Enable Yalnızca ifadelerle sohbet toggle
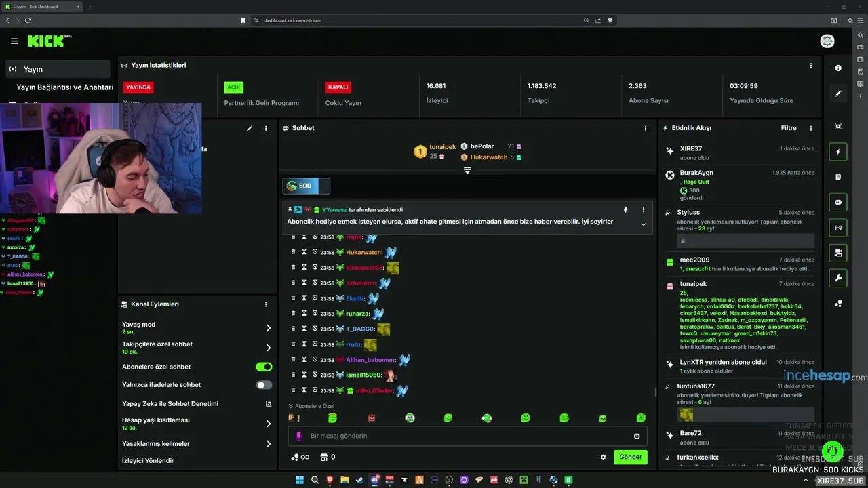Image resolution: width=868 pixels, height=488 pixels. [264, 385]
